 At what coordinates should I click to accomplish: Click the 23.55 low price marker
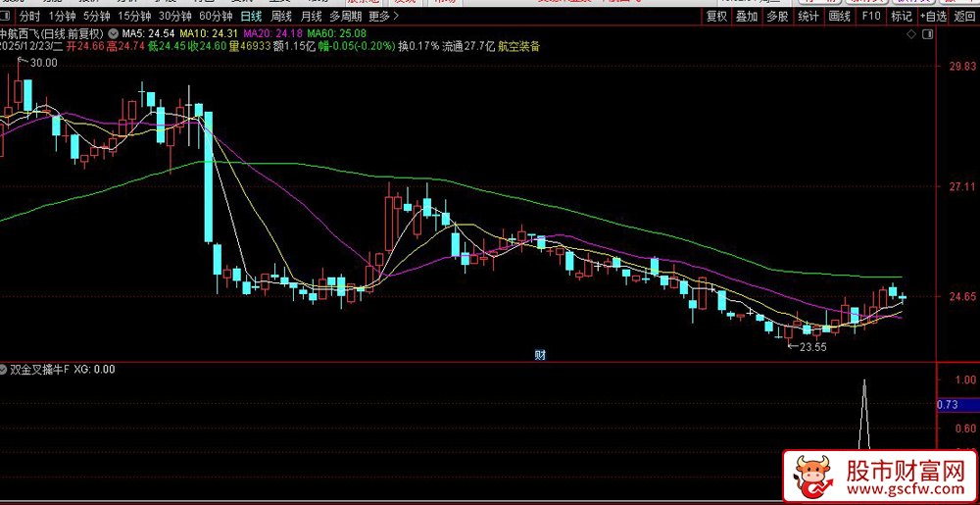(x=811, y=347)
